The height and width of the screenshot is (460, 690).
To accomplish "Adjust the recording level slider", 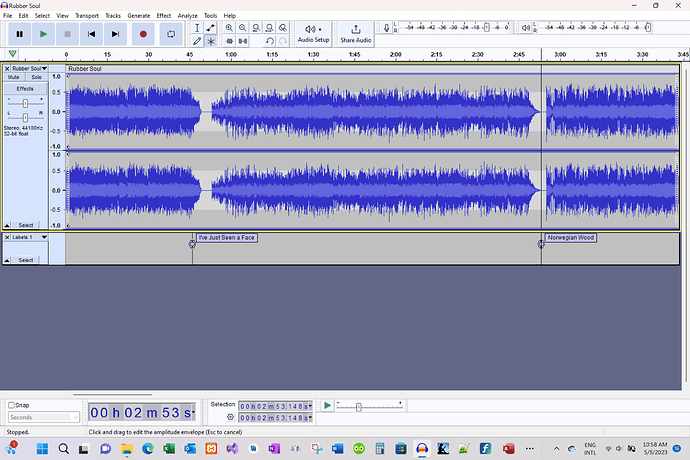I will [486, 27].
